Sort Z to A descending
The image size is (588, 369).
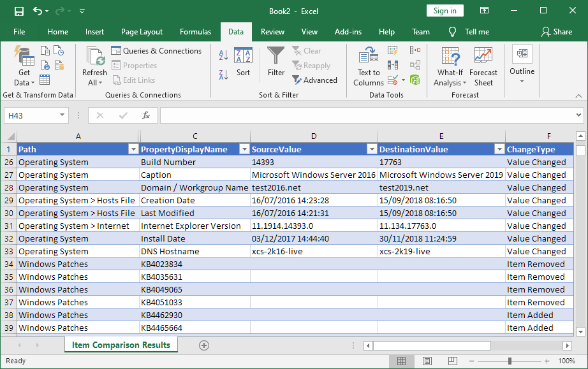223,75
